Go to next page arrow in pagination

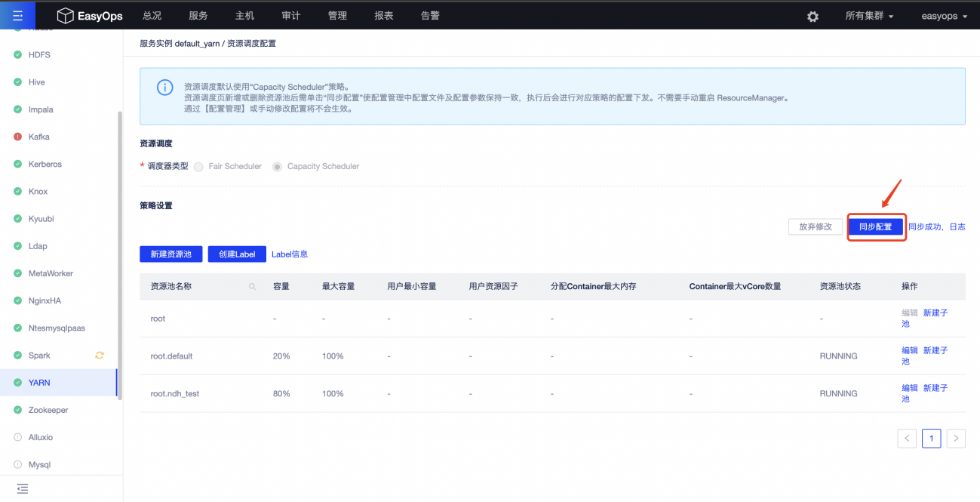tap(956, 439)
